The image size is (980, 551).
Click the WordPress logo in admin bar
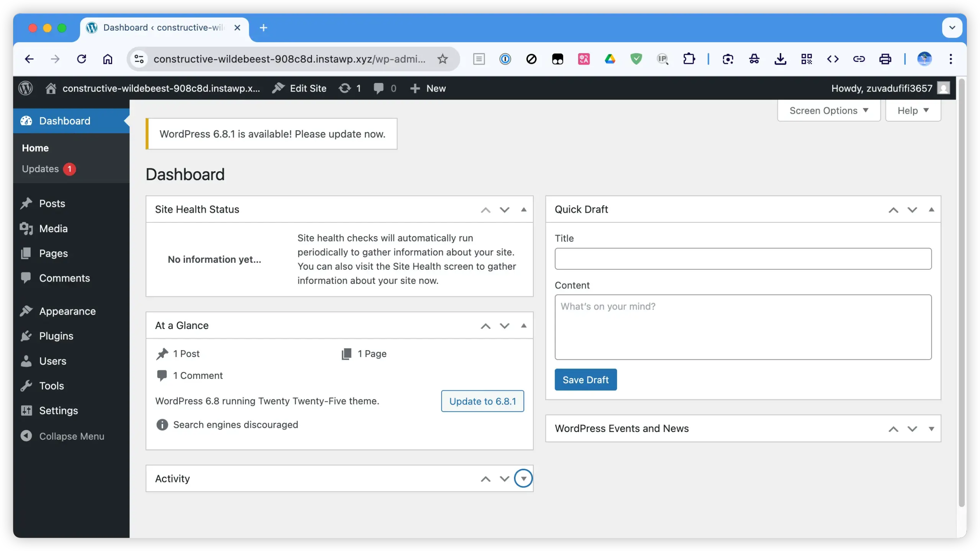[26, 88]
